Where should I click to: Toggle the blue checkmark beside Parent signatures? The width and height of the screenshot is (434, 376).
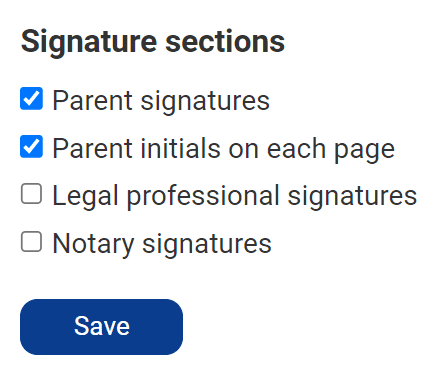[x=31, y=99]
